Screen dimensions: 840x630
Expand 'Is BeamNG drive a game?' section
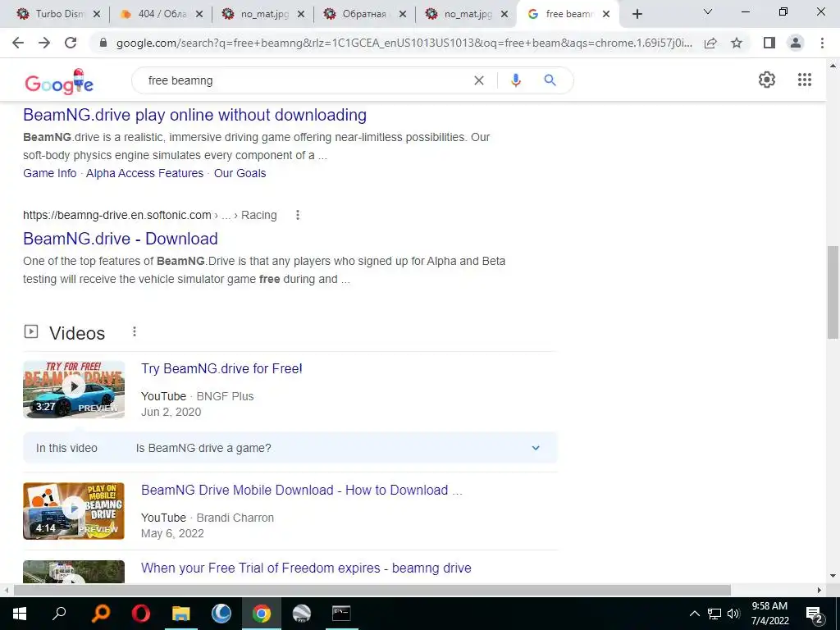click(x=535, y=448)
